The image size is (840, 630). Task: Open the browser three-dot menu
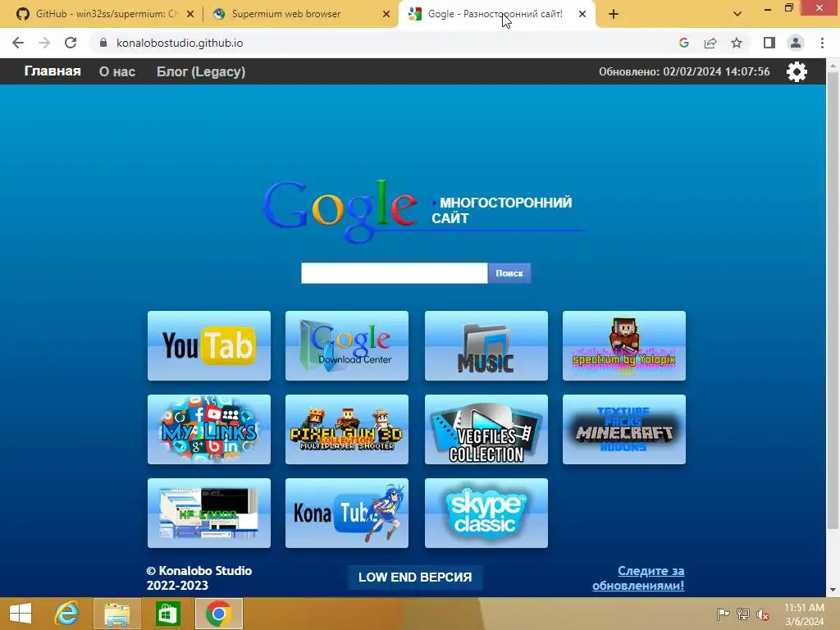pos(822,43)
